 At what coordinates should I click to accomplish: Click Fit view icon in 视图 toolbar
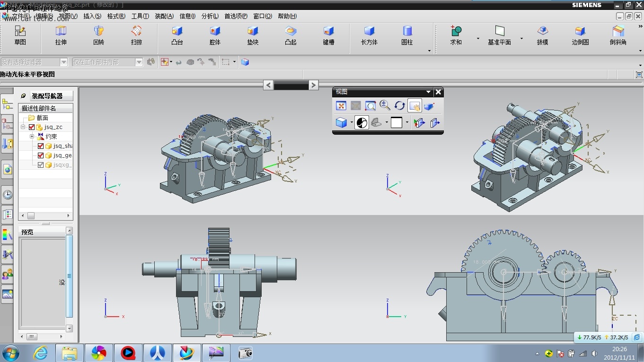pyautogui.click(x=341, y=106)
